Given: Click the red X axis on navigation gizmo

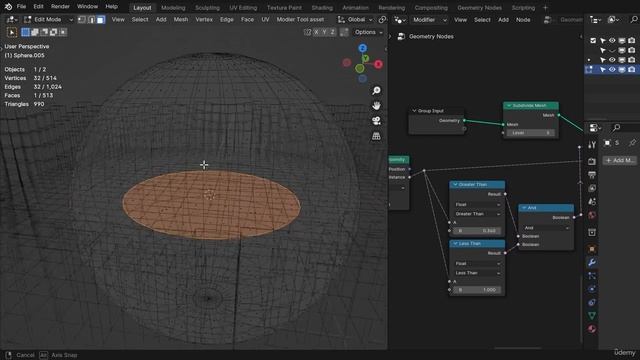Looking at the screenshot, I should pos(378,64).
